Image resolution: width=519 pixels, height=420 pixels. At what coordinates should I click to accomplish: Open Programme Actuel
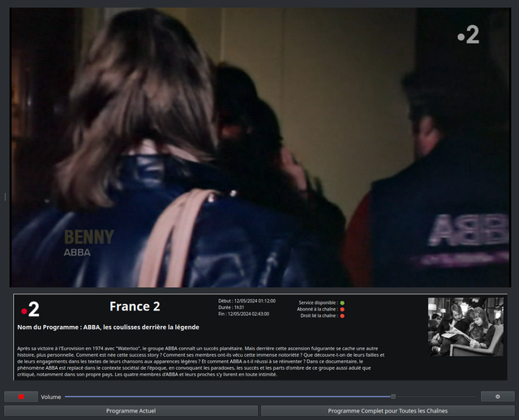131,411
